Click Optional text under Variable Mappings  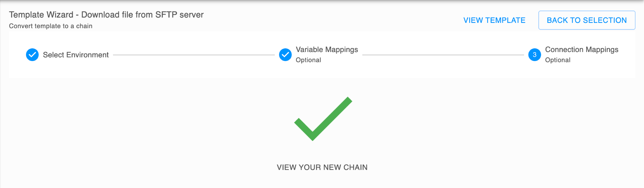click(x=308, y=60)
